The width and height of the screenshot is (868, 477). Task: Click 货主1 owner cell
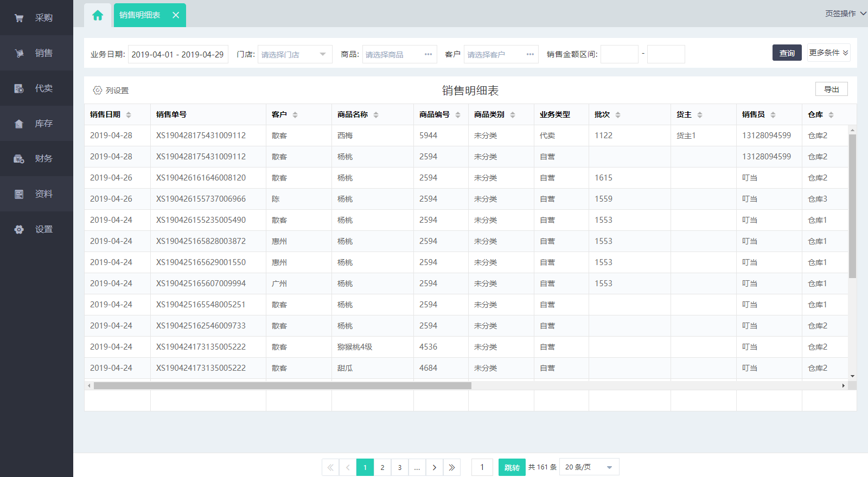tap(686, 136)
